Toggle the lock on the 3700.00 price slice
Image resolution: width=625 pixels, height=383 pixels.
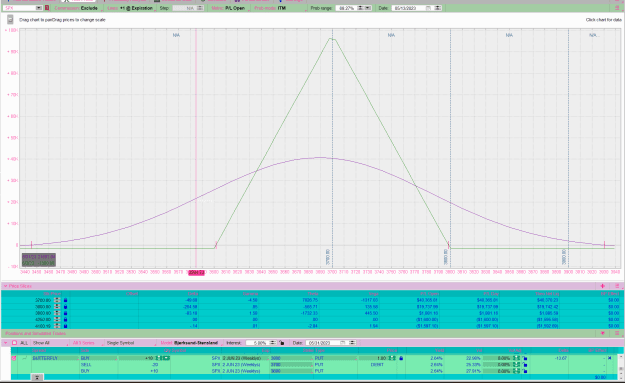65,300
